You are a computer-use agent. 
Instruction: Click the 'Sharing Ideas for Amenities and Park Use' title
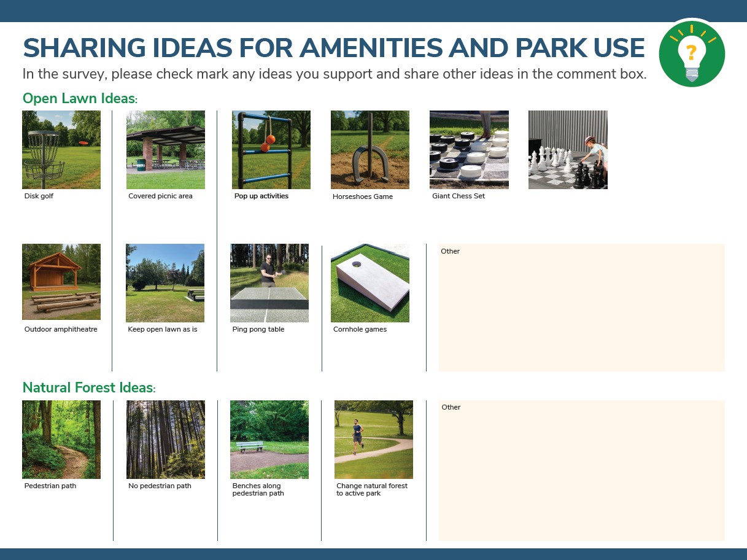pos(334,48)
